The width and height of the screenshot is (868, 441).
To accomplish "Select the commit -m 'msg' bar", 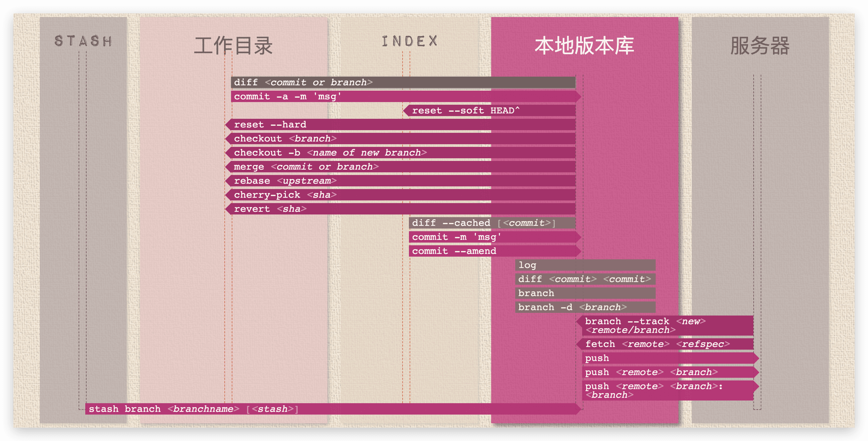I will [x=495, y=237].
